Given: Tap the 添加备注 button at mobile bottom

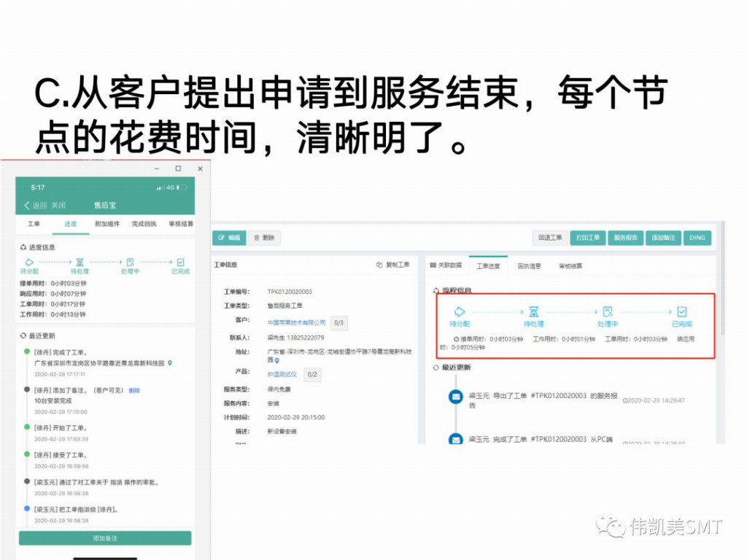Looking at the screenshot, I should (x=105, y=538).
